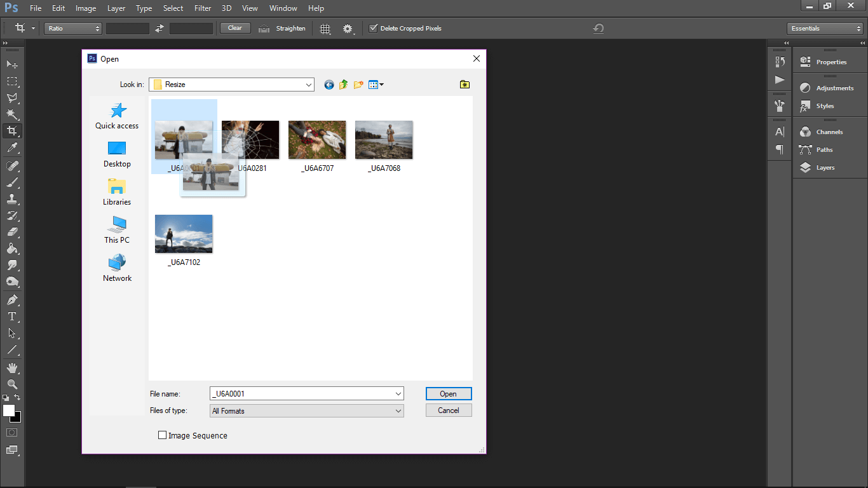
Task: Click the foreground color swatch
Action: [x=8, y=411]
